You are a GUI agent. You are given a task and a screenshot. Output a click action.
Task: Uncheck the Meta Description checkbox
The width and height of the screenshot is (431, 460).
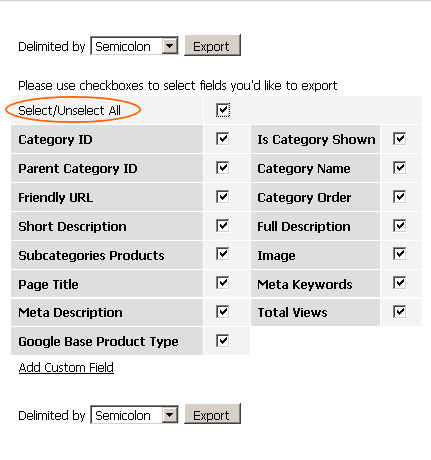[x=222, y=312]
